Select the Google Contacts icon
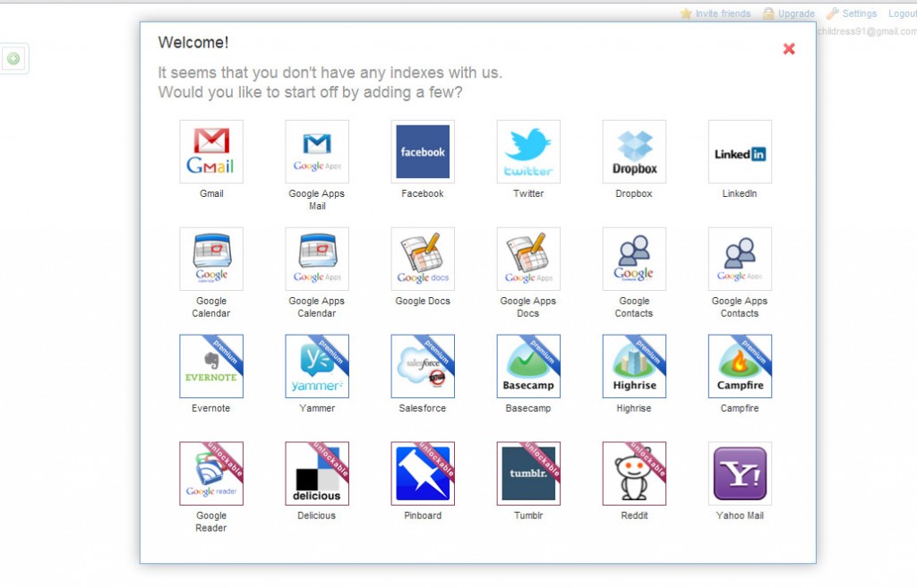917x588 pixels. tap(635, 259)
